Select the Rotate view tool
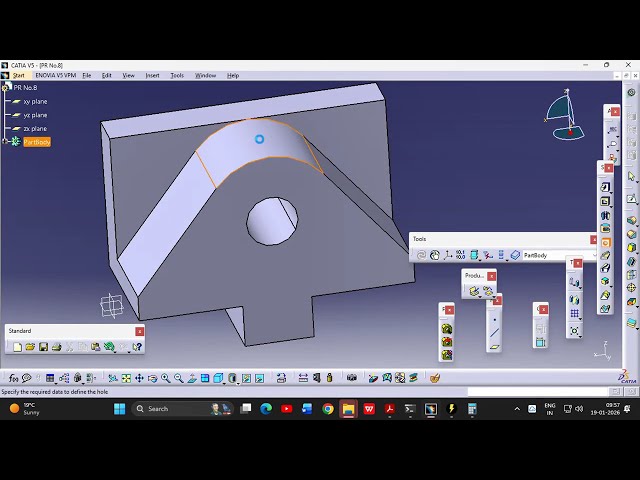This screenshot has height=480, width=640. coord(152,378)
